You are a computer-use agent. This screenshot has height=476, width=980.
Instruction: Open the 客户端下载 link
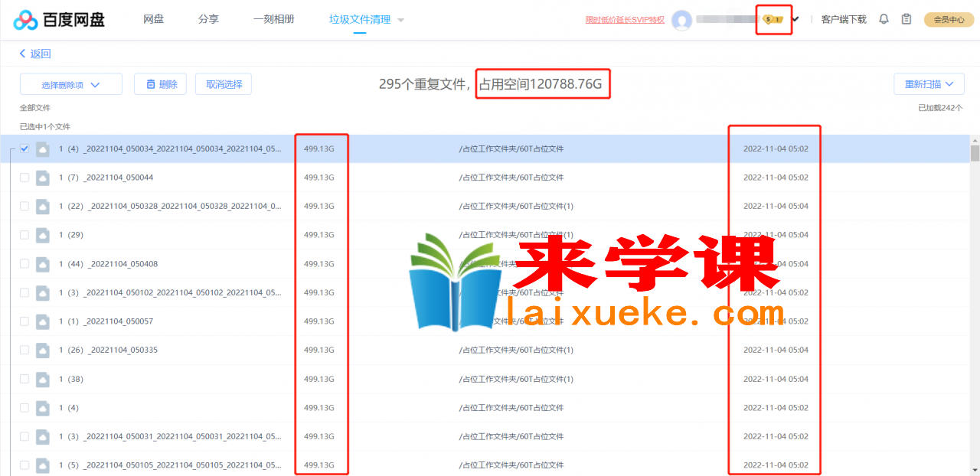point(844,19)
